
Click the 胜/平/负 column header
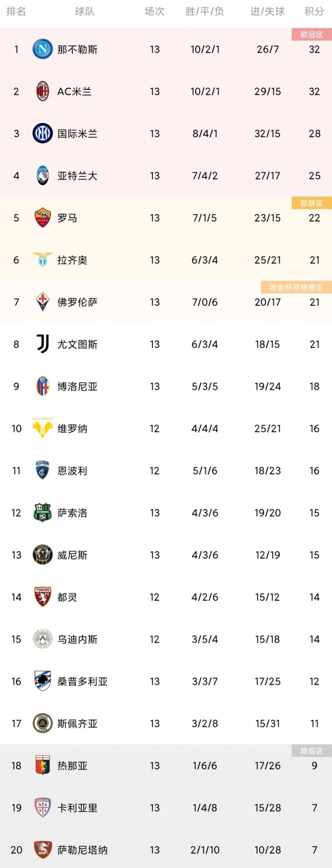(205, 12)
